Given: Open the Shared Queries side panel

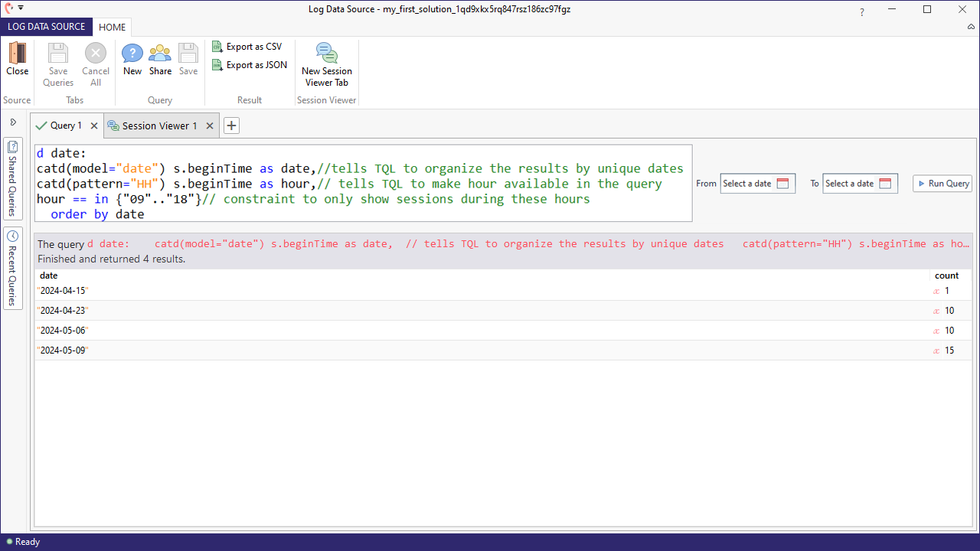Looking at the screenshot, I should [13, 178].
